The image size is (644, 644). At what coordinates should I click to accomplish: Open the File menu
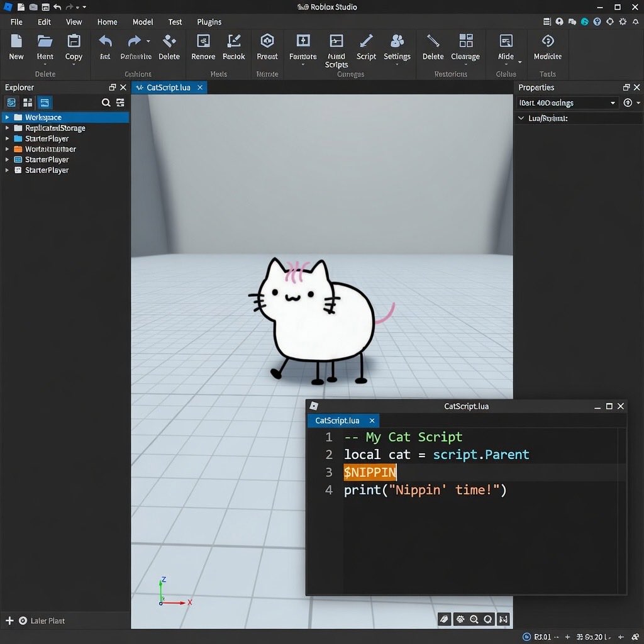[x=16, y=22]
